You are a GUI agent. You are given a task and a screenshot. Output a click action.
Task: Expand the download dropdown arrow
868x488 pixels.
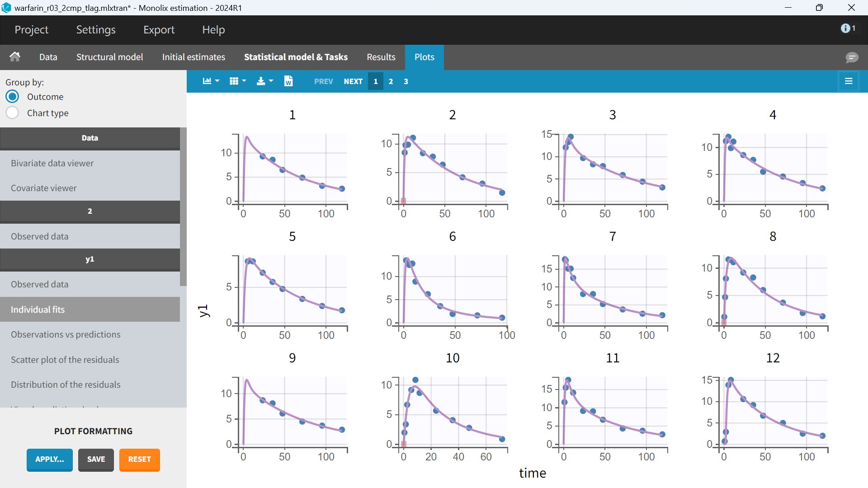coord(271,81)
